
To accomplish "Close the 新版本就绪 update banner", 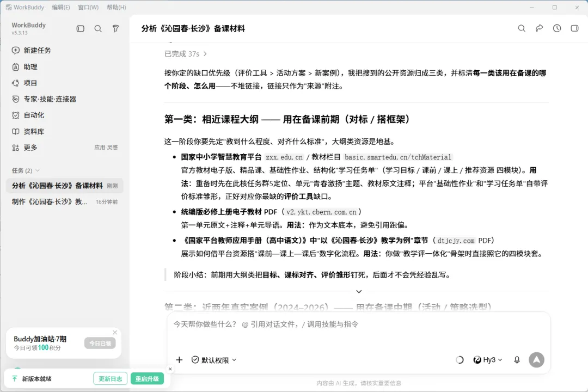I will (170, 369).
